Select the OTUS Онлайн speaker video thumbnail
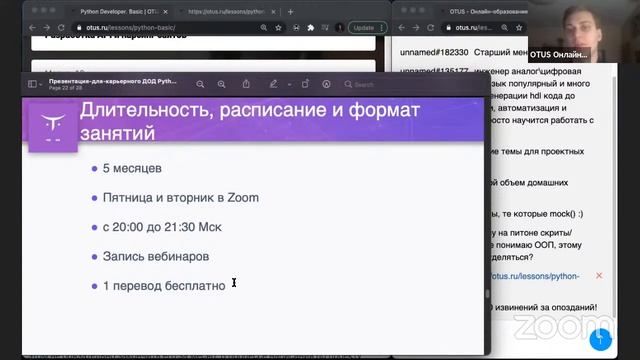 [x=584, y=31]
